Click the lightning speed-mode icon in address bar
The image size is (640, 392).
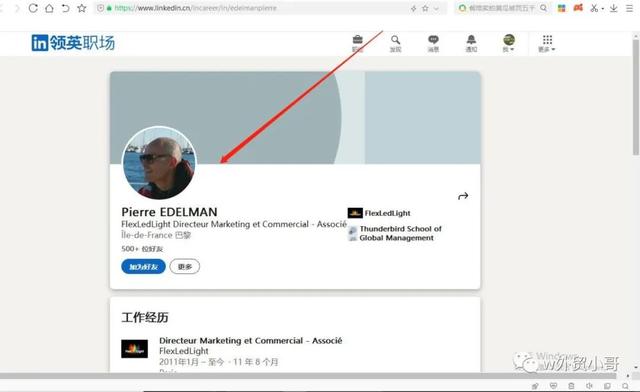(x=413, y=8)
